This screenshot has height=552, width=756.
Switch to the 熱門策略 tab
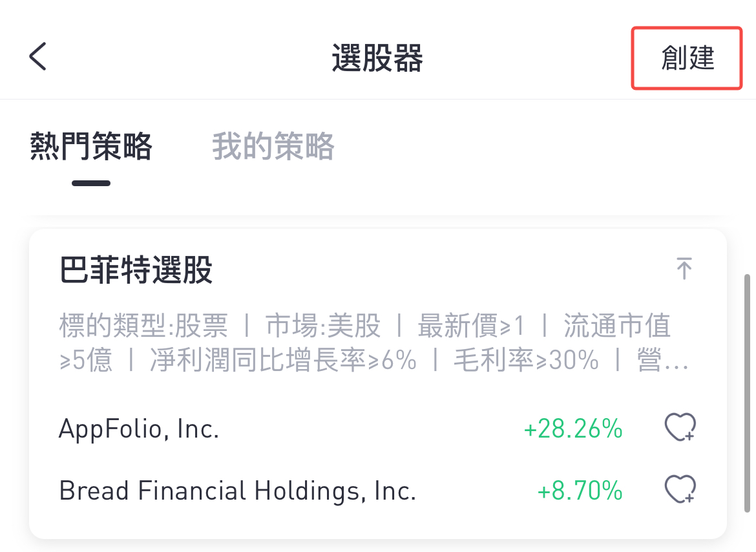pos(91,146)
